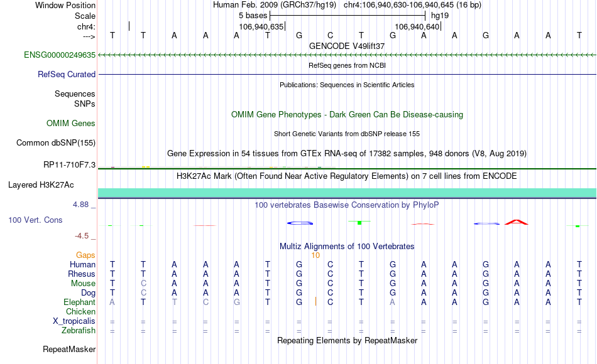Click the OMIM Gene Phenotypes track title
The image size is (597, 364).
[x=347, y=114]
